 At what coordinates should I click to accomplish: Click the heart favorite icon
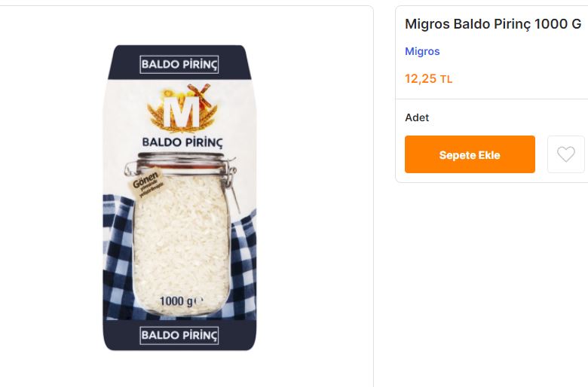(565, 154)
